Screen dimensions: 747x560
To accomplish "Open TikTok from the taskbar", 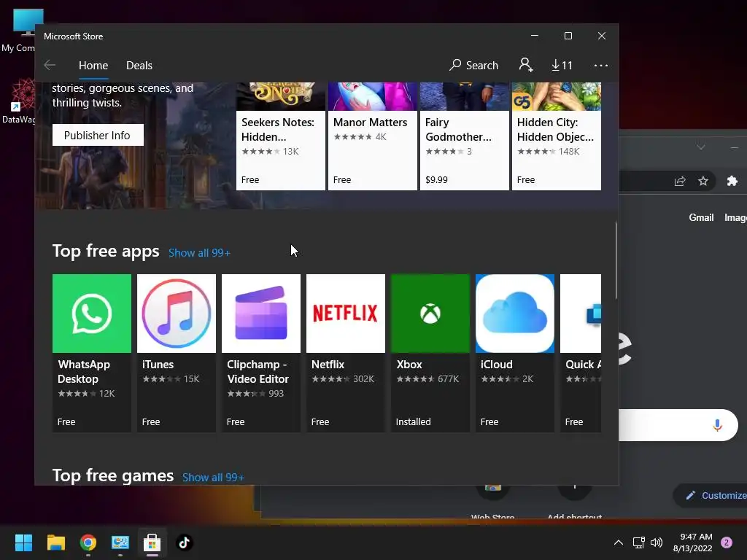I will (x=185, y=542).
